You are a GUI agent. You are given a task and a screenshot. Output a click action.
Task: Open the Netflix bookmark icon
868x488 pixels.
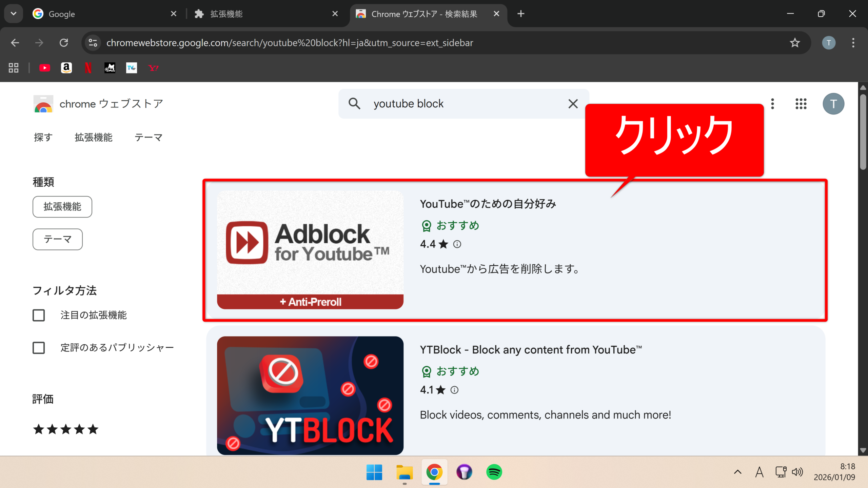88,68
